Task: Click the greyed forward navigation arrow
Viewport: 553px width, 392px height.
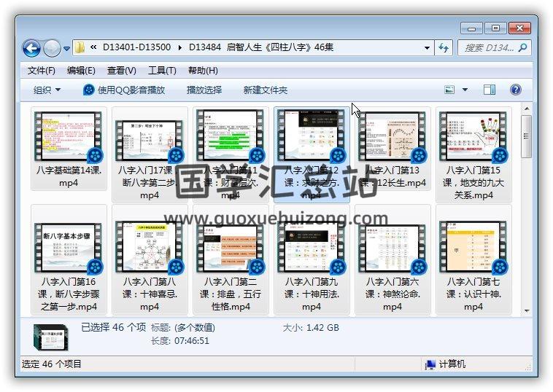Action: [53, 48]
